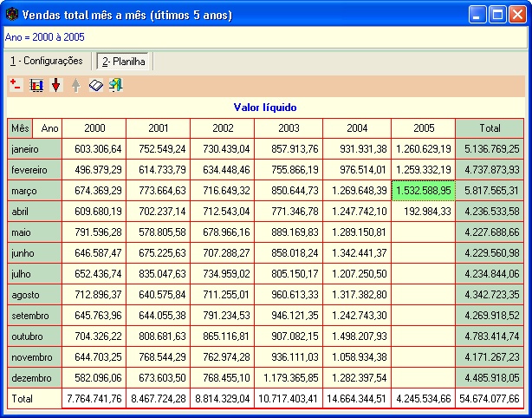Select the setembro row header
Image resolution: width=532 pixels, height=418 pixels.
pos(35,316)
